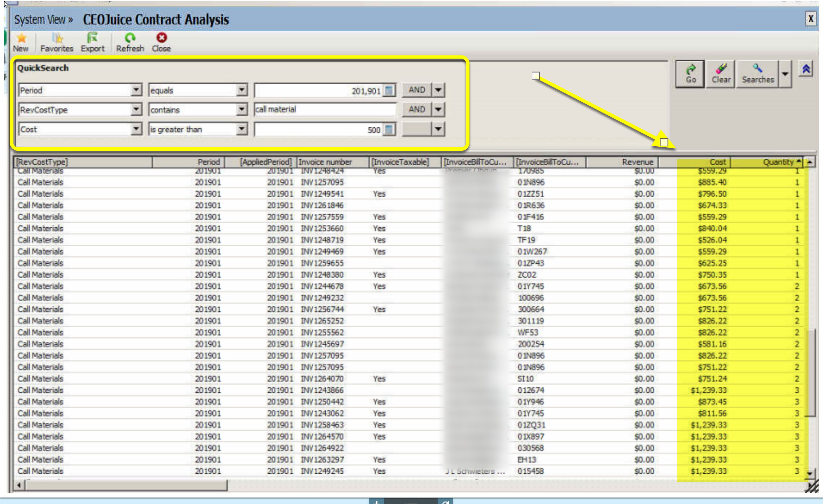Open the Searches button
This screenshot has width=823, height=504.
click(x=758, y=74)
